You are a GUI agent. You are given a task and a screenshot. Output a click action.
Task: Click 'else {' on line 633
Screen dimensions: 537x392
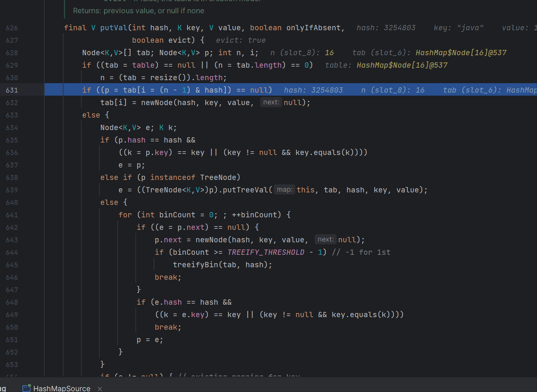[96, 115]
